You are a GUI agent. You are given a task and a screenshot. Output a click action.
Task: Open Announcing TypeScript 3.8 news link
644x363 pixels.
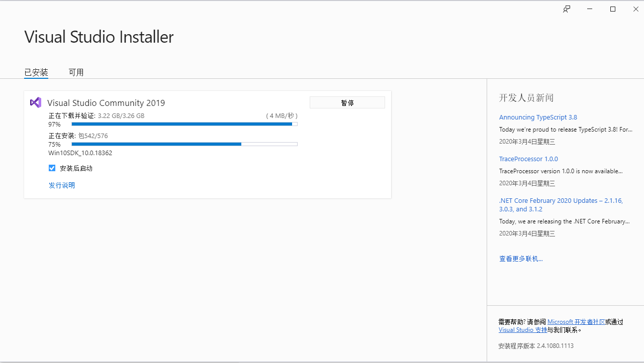coord(538,117)
